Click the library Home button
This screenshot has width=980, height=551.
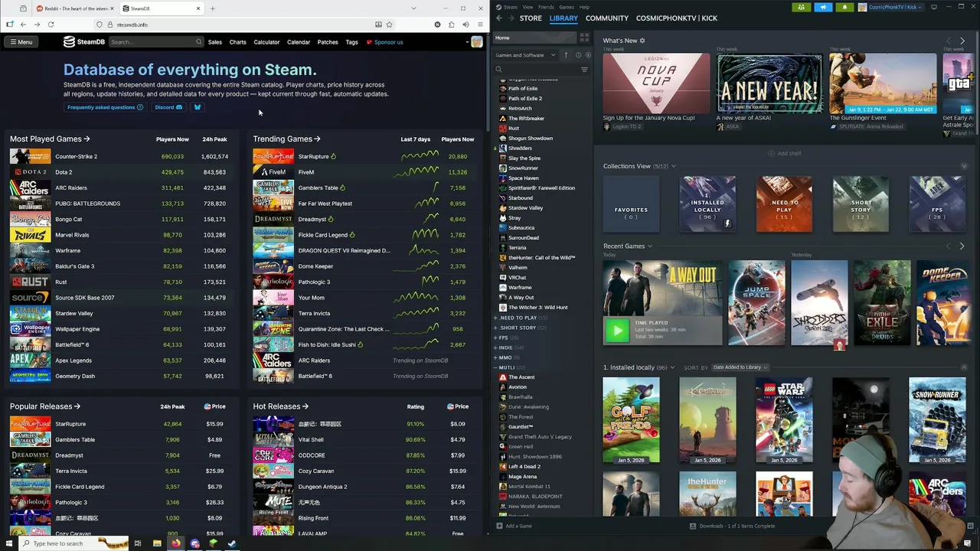(x=536, y=37)
